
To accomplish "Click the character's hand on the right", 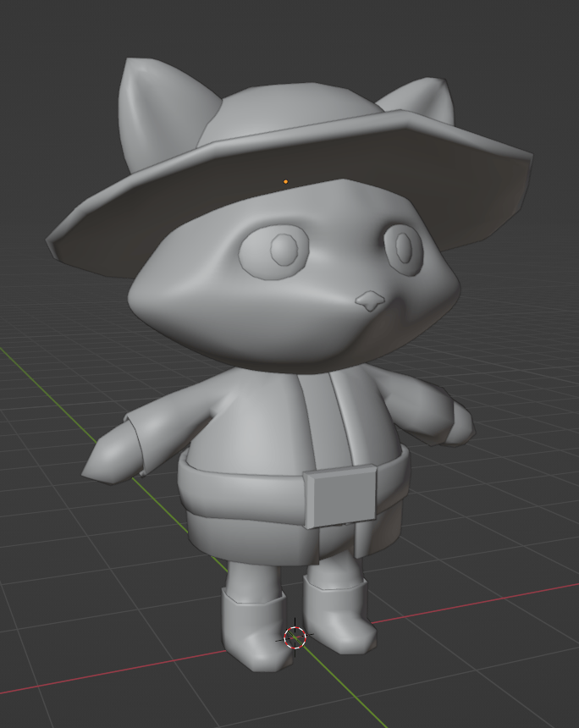I will [459, 424].
